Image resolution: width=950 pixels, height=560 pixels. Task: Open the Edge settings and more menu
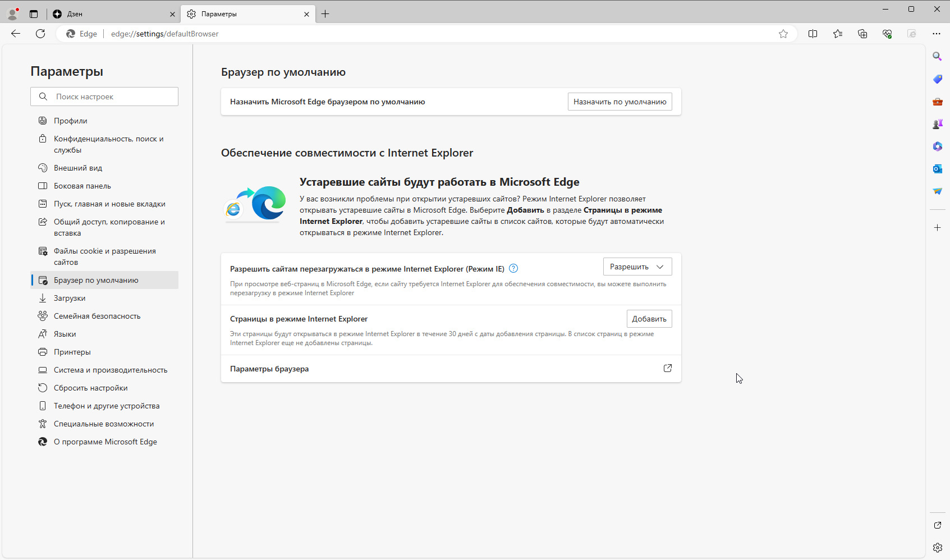tap(937, 34)
